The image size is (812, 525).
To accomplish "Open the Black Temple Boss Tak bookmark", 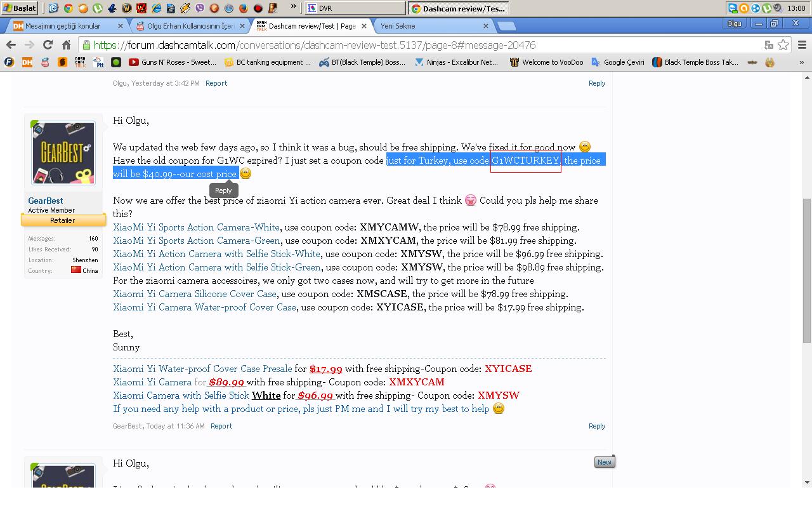I will [x=695, y=62].
